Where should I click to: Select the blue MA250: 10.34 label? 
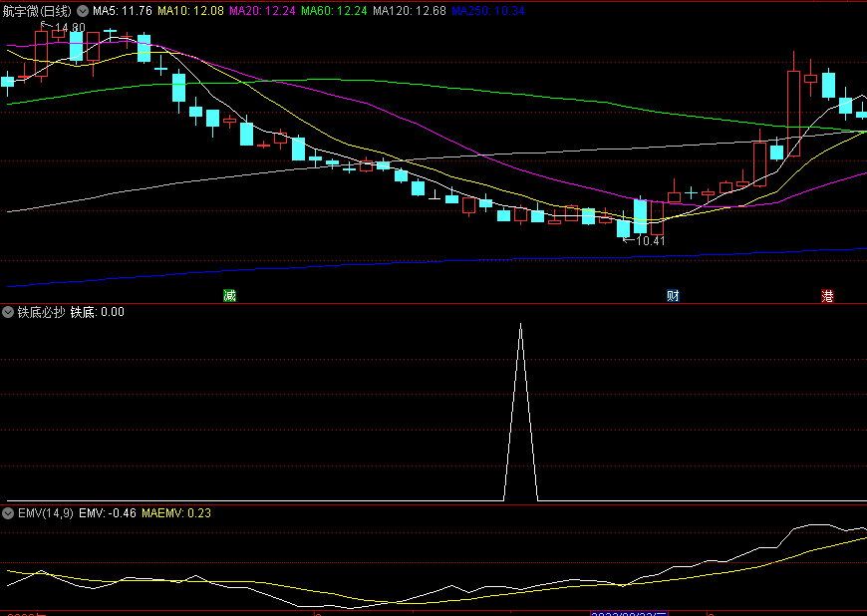[x=487, y=11]
